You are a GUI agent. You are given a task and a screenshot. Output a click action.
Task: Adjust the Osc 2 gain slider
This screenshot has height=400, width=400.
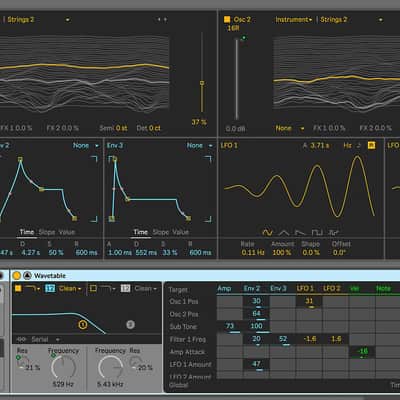pos(237,79)
